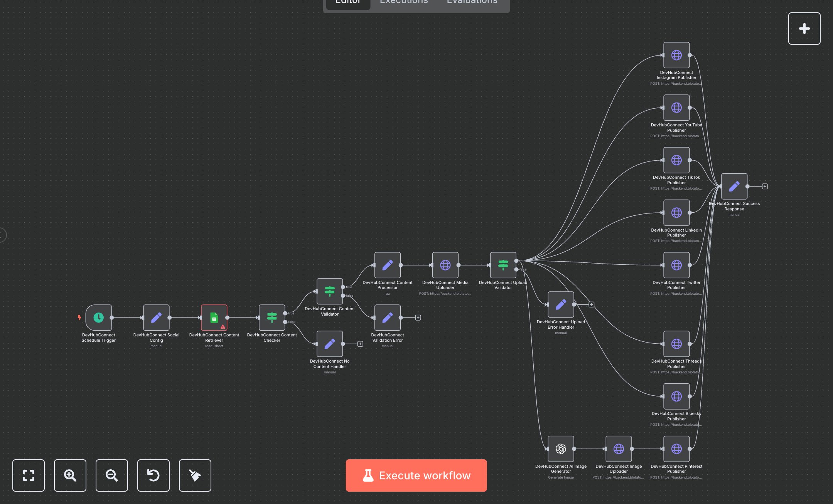Open the DevHubConnect Success Response node
The height and width of the screenshot is (504, 833).
734,186
